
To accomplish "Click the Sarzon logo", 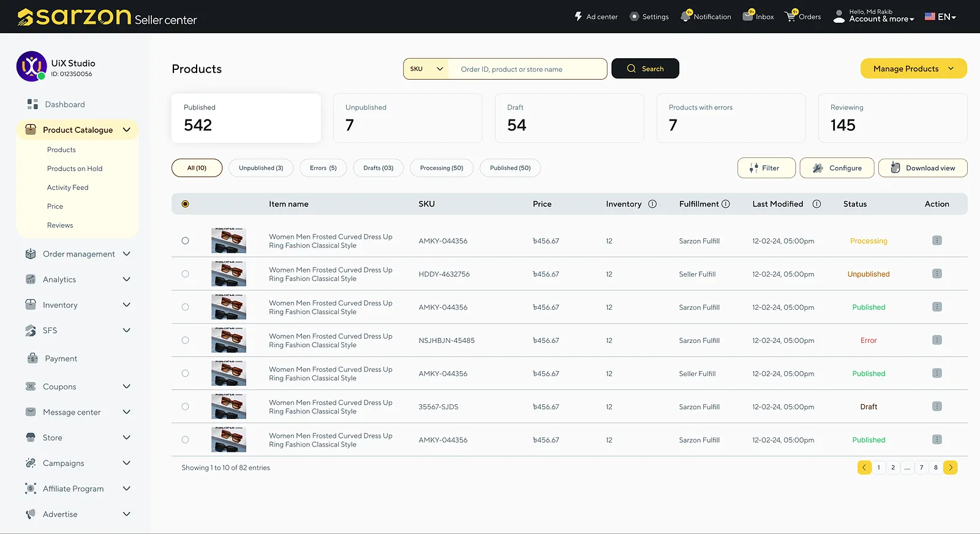I will (107, 17).
